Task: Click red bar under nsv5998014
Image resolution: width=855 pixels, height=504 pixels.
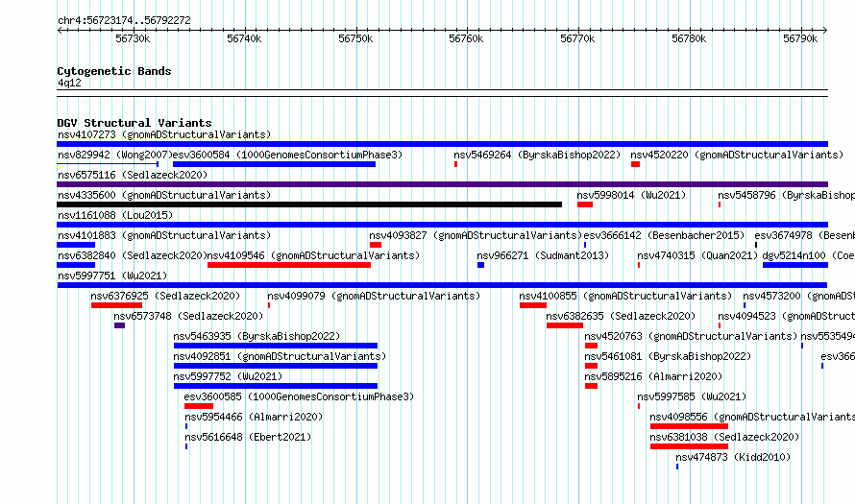Action: click(x=585, y=204)
